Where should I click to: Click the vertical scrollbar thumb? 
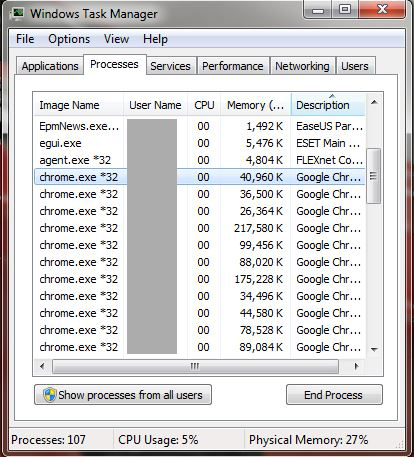click(x=373, y=176)
